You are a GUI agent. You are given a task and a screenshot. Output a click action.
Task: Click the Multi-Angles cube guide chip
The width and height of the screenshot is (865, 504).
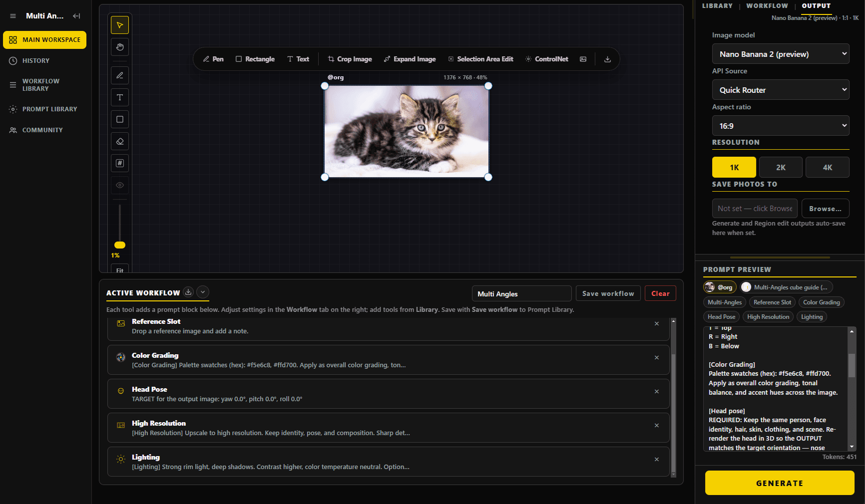pos(786,287)
